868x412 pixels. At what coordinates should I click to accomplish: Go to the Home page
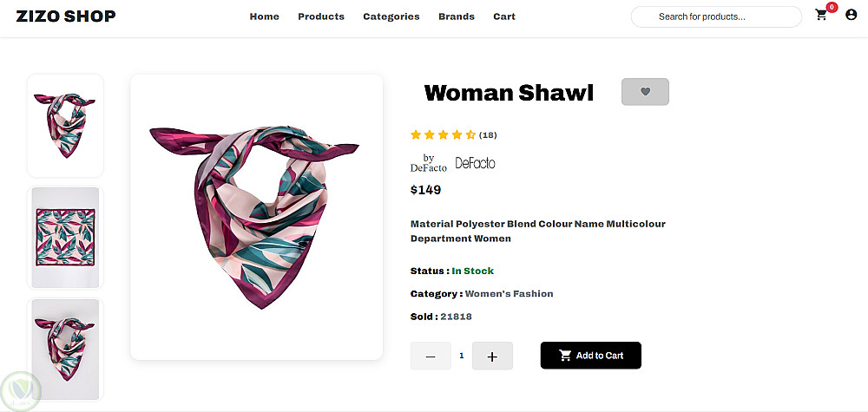265,16
